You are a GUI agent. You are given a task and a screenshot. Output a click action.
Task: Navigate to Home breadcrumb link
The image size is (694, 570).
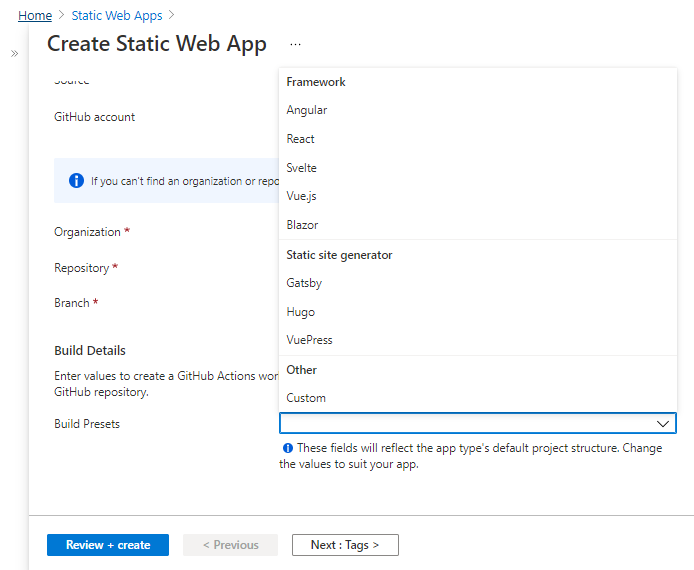[35, 16]
